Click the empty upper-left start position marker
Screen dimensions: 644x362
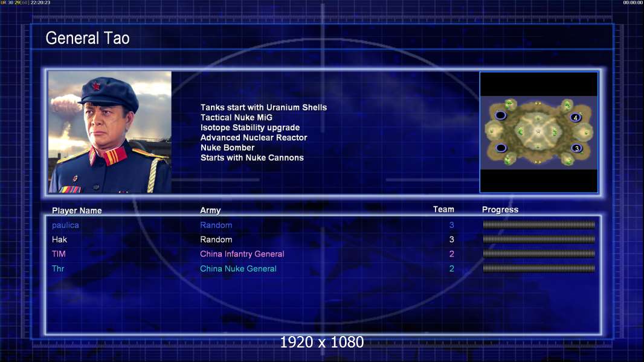click(x=500, y=115)
